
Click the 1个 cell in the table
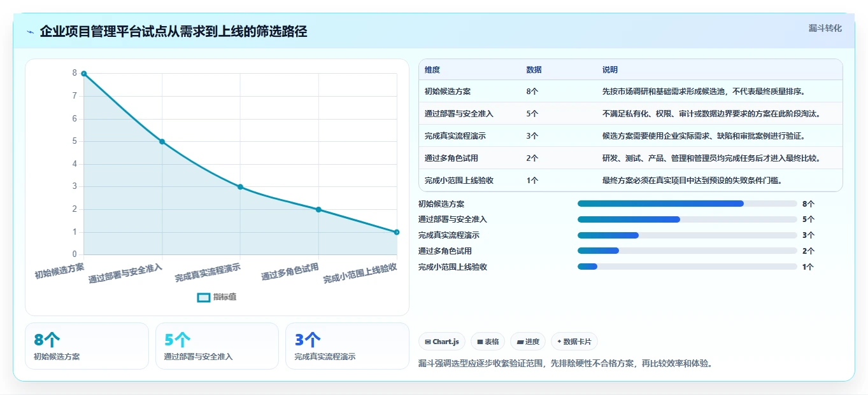point(532,181)
